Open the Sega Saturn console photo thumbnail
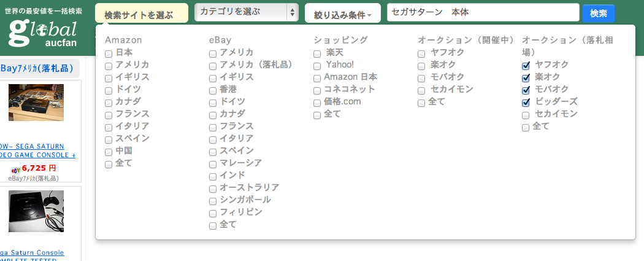This screenshot has height=261, width=644. 36,103
